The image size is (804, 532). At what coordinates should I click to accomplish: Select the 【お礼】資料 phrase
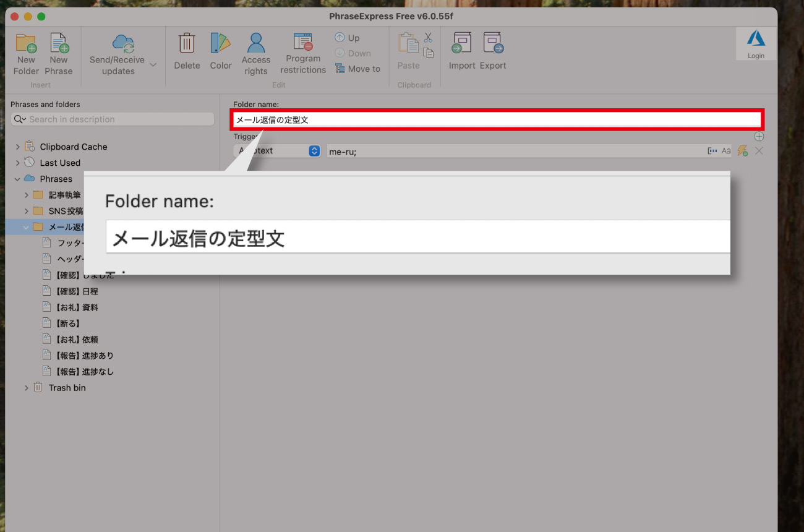[77, 307]
